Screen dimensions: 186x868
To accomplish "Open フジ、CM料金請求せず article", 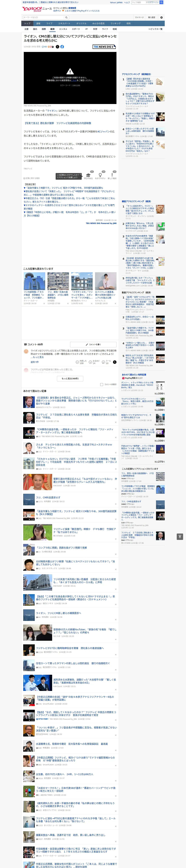I will pyautogui.click(x=48, y=497).
